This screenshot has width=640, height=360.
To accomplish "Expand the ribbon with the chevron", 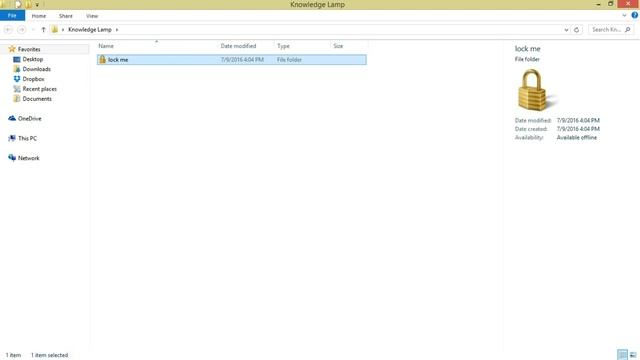I will pos(624,16).
